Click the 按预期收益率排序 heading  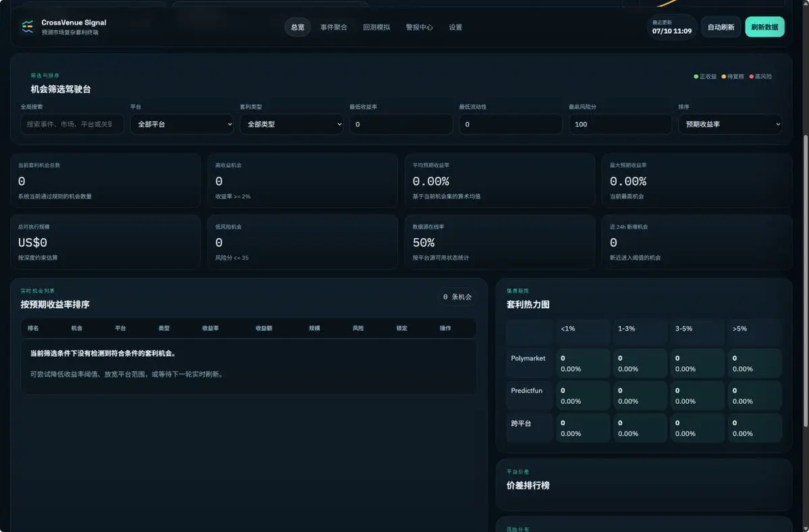click(55, 305)
